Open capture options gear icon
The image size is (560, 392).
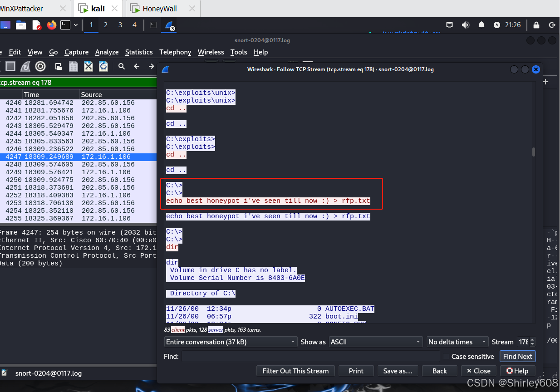click(40, 67)
